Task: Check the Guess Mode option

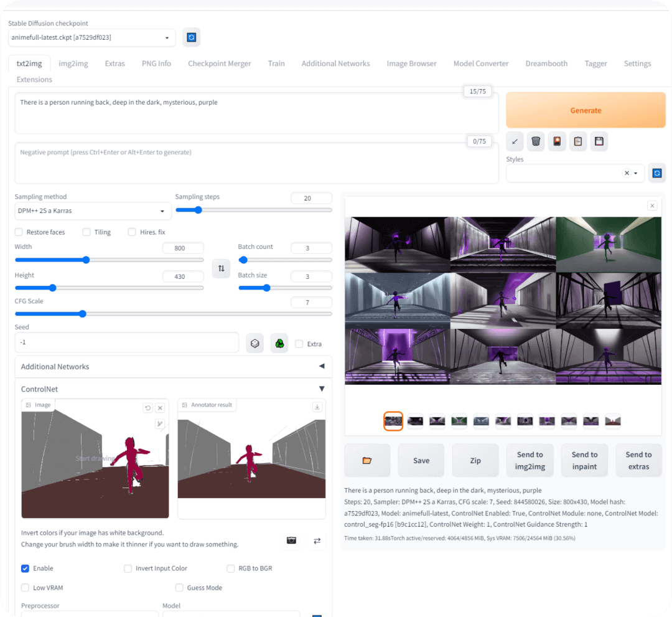Action: 179,588
